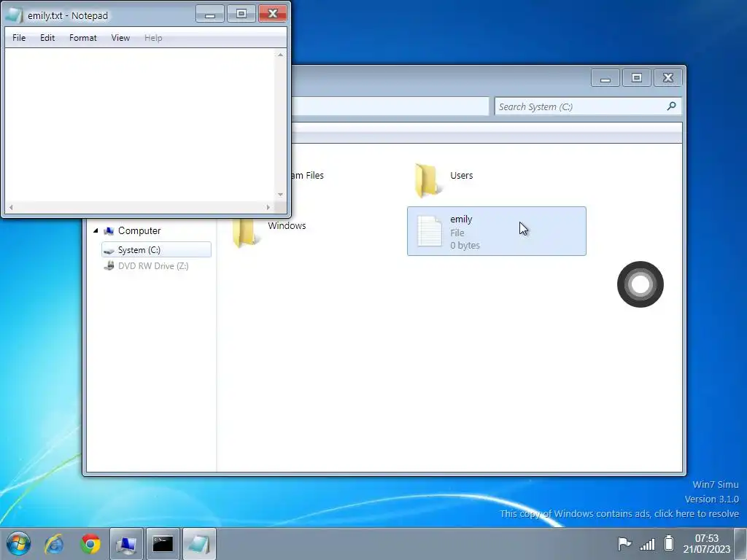This screenshot has width=747, height=560.
Task: Select Computer in navigation pane
Action: pos(139,230)
